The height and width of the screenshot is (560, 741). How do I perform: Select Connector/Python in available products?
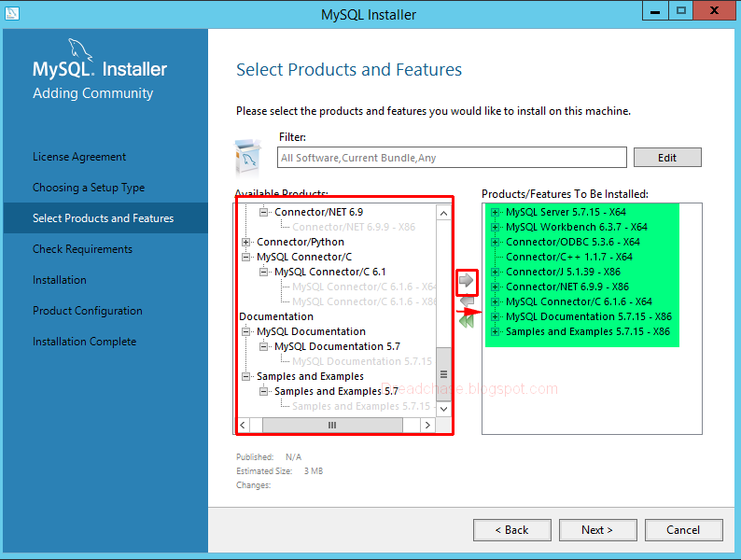coord(301,242)
